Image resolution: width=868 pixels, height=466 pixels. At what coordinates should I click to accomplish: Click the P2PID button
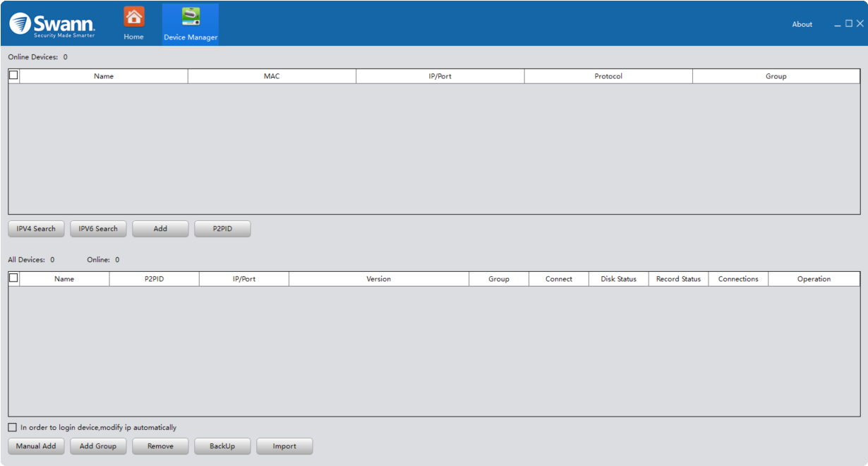pyautogui.click(x=222, y=229)
